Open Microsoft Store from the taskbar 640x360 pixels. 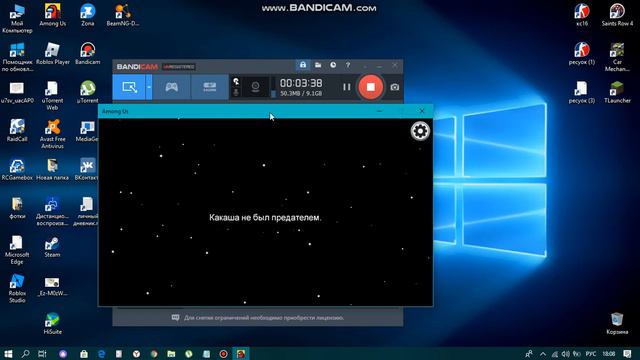[84, 353]
